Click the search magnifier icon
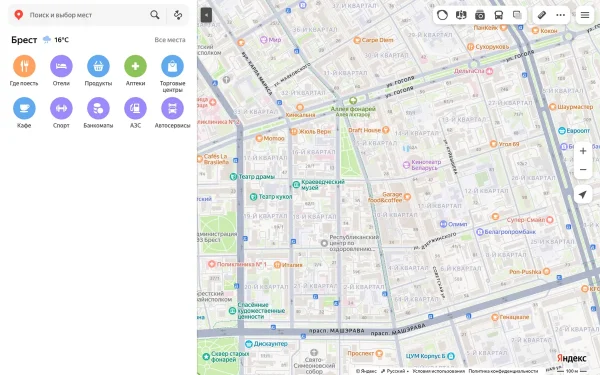600x375 pixels. click(x=155, y=15)
